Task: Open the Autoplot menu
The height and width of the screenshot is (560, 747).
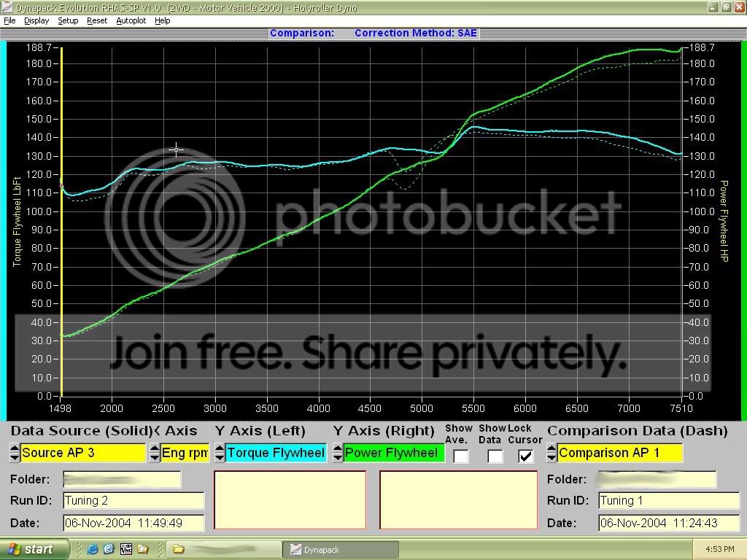Action: click(x=131, y=20)
